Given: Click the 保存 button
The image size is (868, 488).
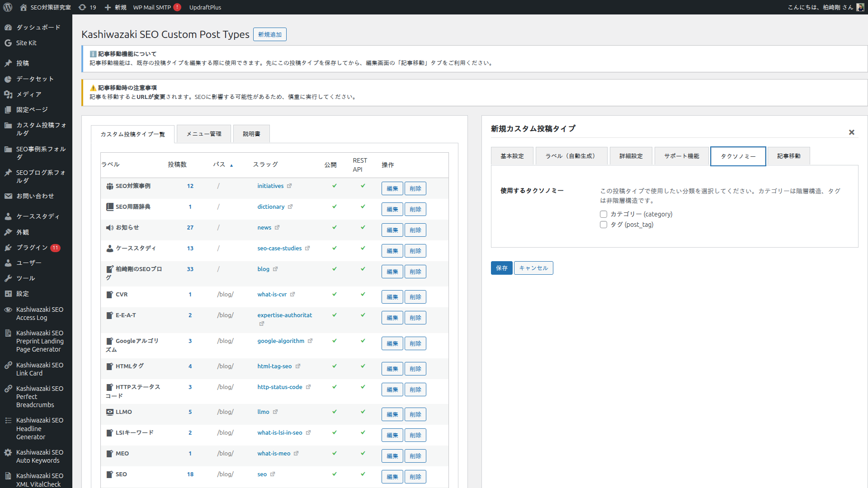Looking at the screenshot, I should click(501, 268).
